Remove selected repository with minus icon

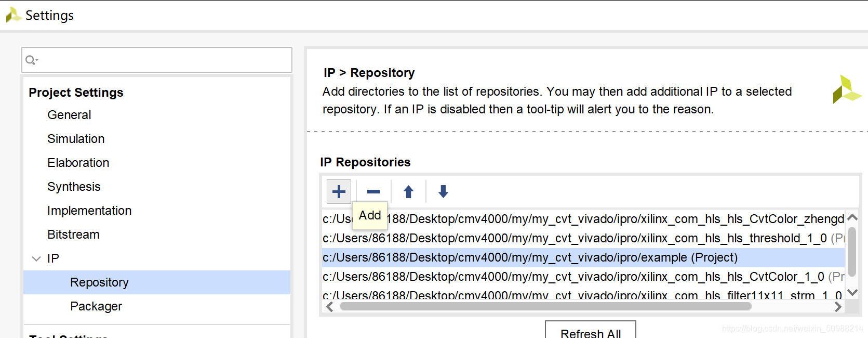tap(373, 191)
